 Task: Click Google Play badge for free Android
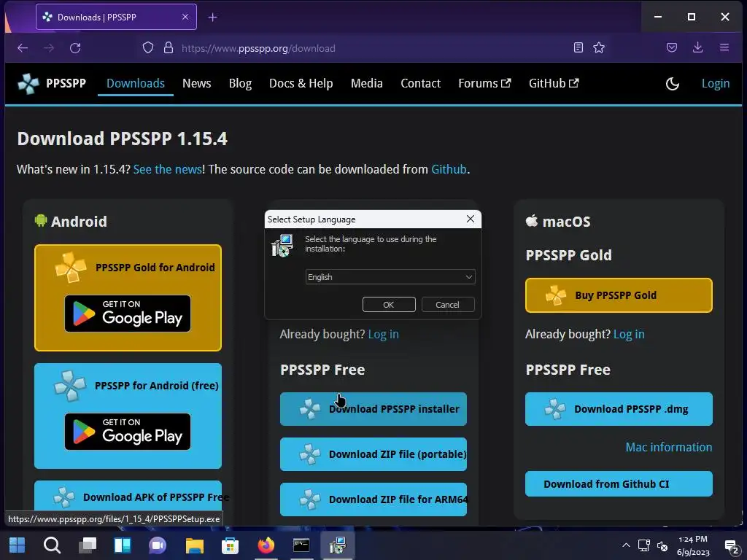[x=128, y=432]
